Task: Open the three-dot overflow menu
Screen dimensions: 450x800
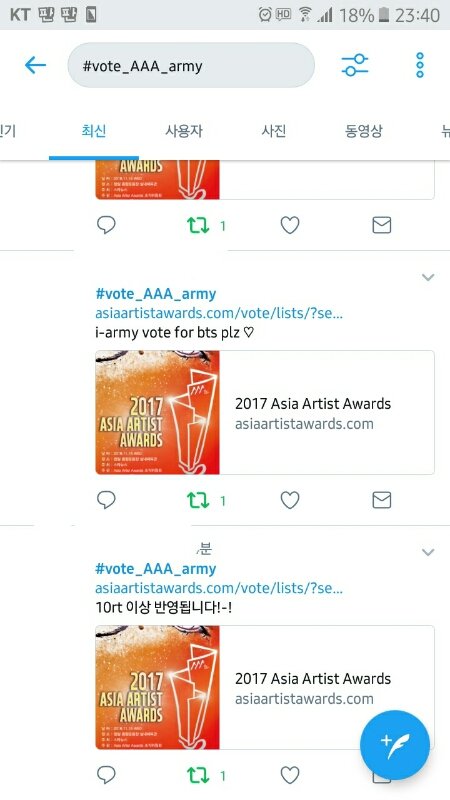Action: click(419, 65)
